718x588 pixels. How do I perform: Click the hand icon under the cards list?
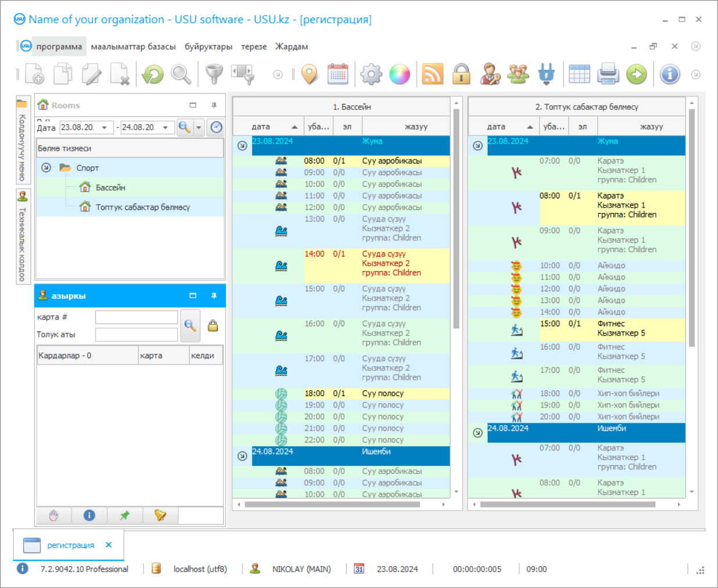pyautogui.click(x=54, y=515)
